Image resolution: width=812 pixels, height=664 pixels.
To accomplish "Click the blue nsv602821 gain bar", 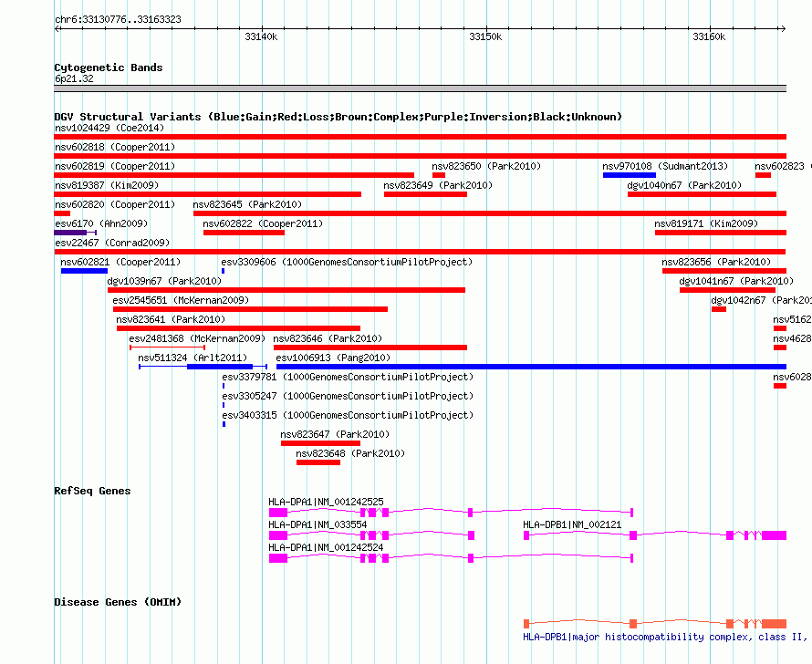I will tap(85, 271).
